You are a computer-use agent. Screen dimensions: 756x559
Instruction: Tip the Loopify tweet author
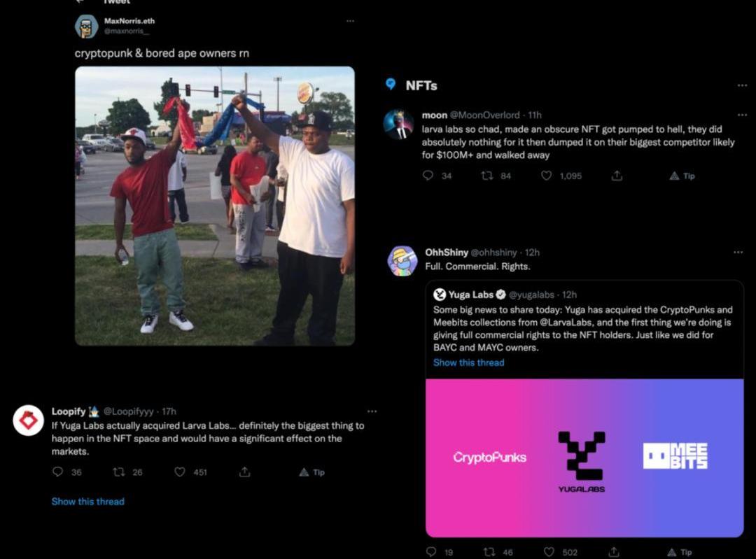click(x=312, y=472)
